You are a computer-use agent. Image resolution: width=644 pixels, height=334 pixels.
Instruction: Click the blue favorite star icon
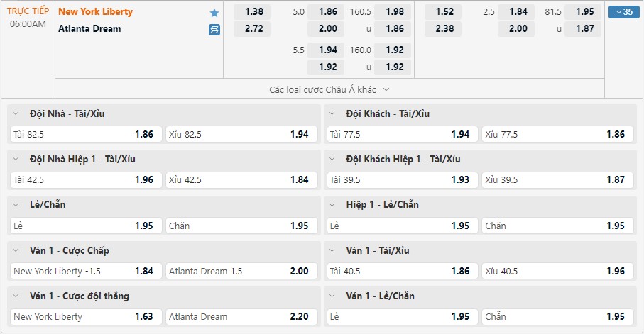pos(214,13)
